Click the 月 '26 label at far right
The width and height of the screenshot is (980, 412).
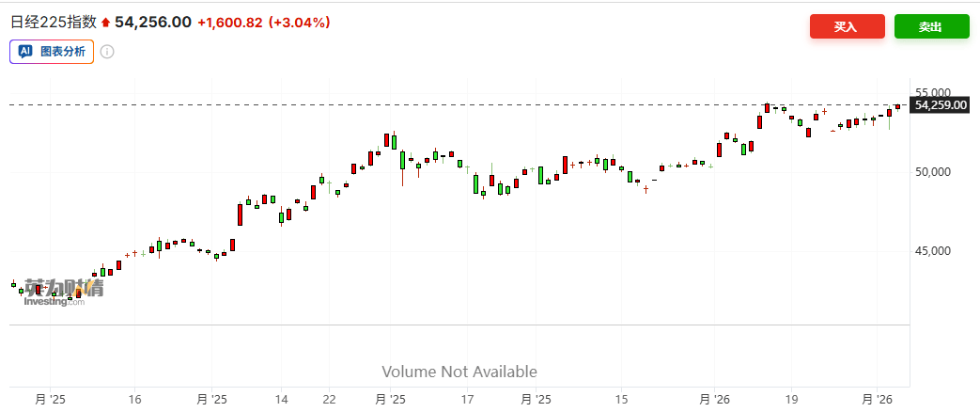(877, 399)
